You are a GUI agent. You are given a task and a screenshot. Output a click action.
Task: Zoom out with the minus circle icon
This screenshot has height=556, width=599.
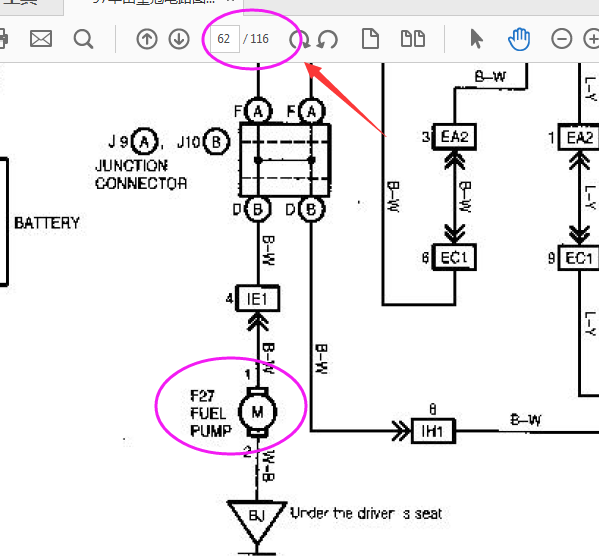562,39
